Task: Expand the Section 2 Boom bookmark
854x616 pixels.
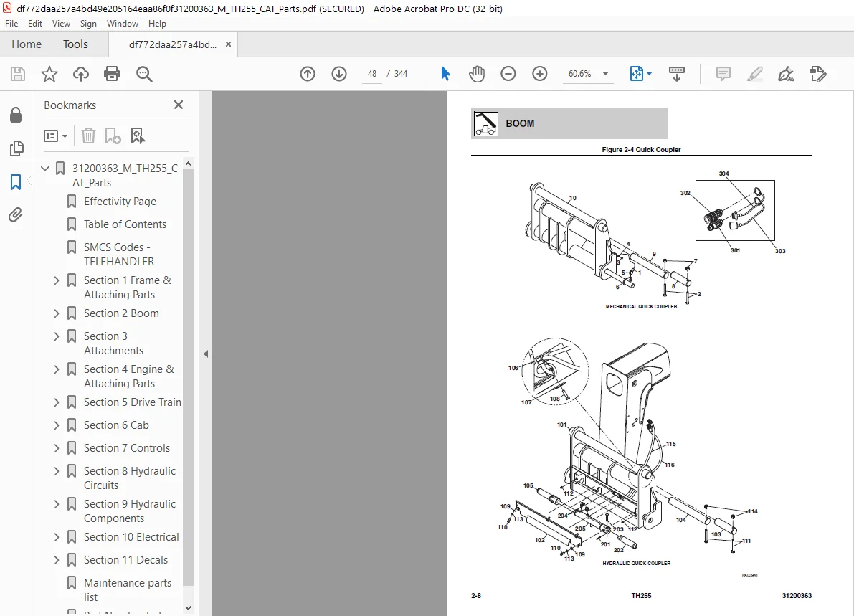Action: pos(57,313)
